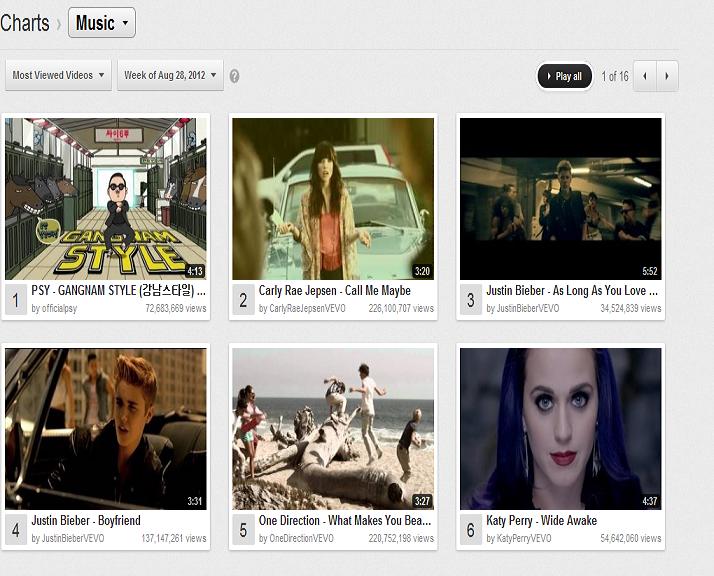The width and height of the screenshot is (714, 576).
Task: Open the Call Me Maybe video thumbnail
Action: pos(333,198)
